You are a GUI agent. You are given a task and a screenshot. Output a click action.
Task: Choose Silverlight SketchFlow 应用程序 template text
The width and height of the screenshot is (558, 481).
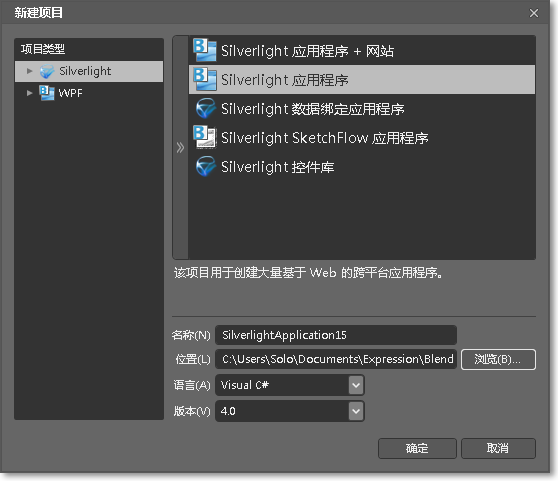(x=325, y=138)
